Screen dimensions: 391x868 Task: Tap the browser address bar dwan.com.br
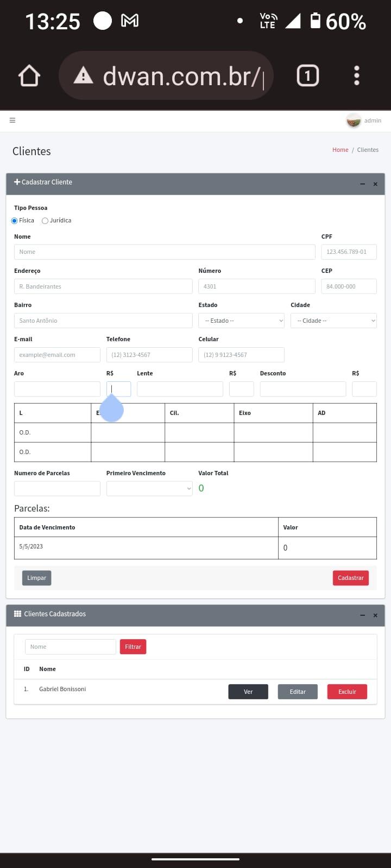tap(166, 75)
